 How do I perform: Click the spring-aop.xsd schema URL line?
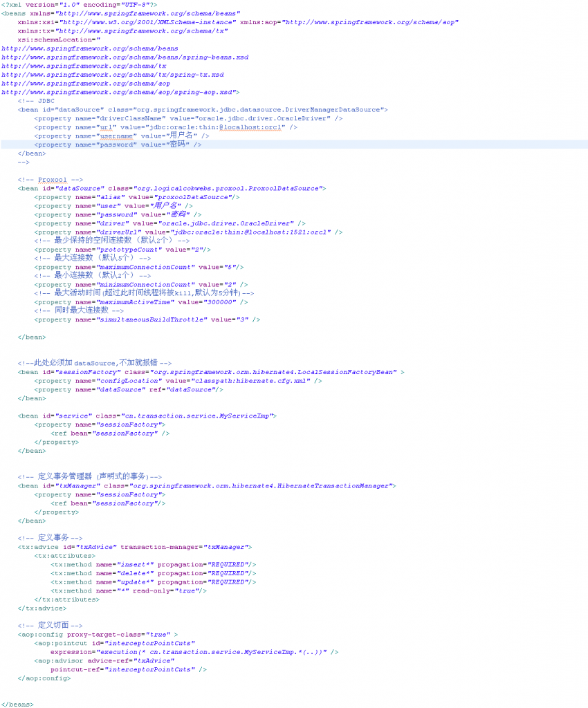(120, 93)
